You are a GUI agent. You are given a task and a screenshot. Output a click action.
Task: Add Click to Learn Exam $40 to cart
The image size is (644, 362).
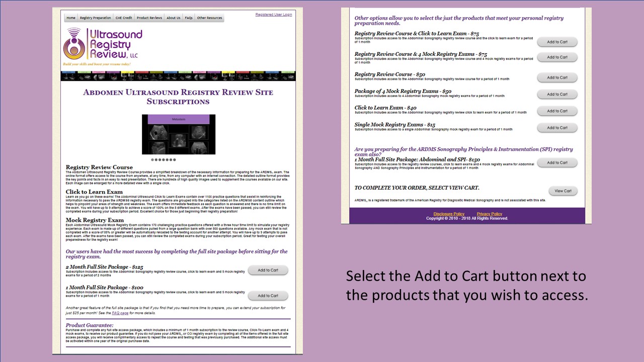click(x=557, y=111)
